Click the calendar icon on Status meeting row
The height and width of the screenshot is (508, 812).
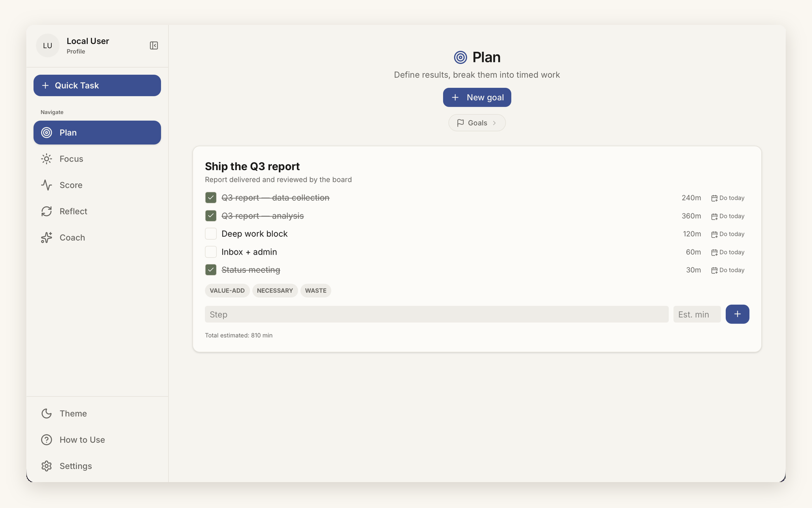coord(714,270)
